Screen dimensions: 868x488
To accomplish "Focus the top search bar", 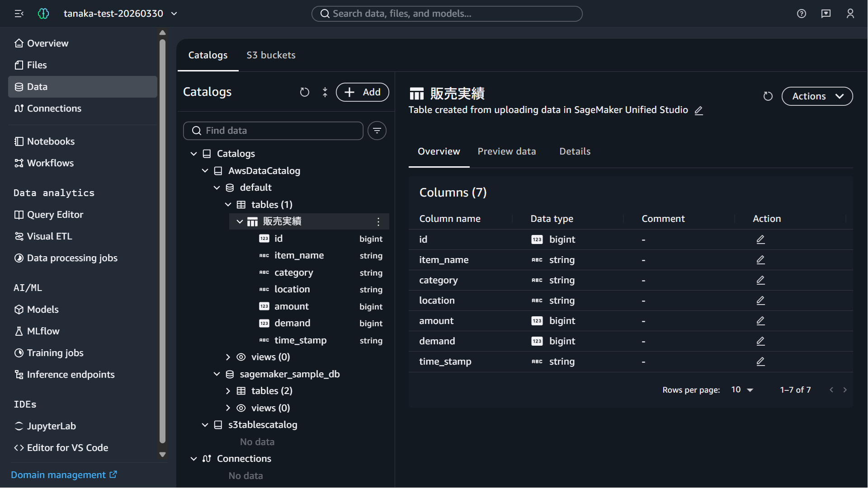I will (447, 14).
